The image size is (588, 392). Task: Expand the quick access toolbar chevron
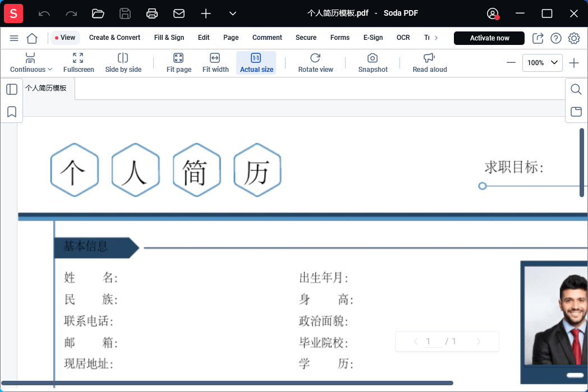pos(233,14)
